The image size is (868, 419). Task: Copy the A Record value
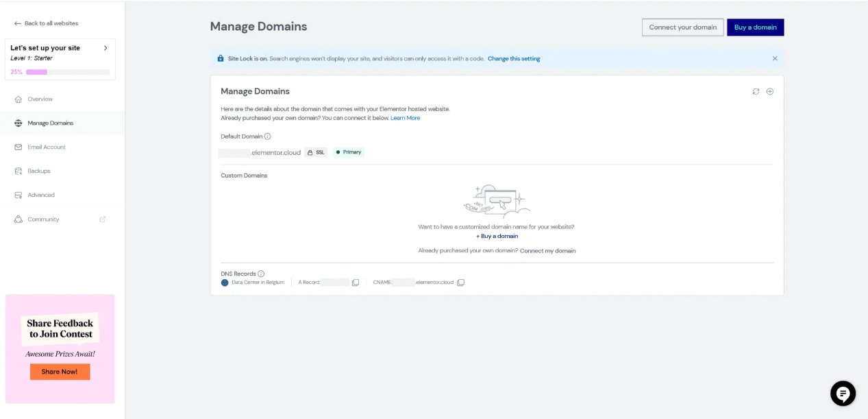[356, 283]
